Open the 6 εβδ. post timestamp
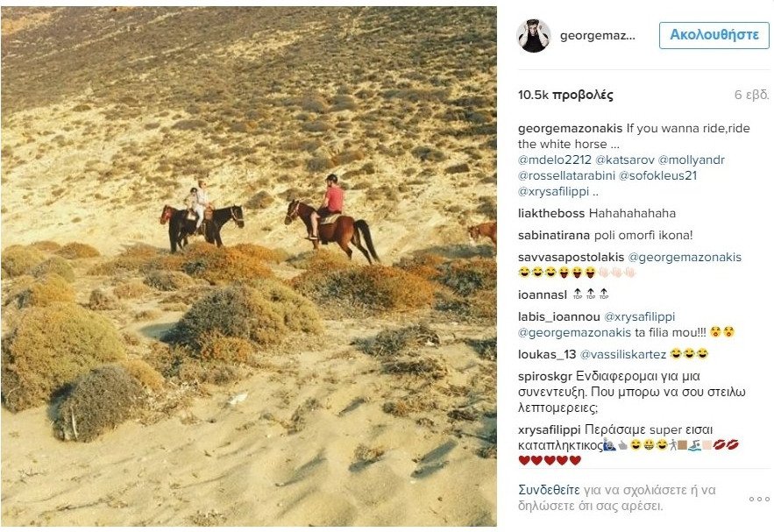 [751, 95]
